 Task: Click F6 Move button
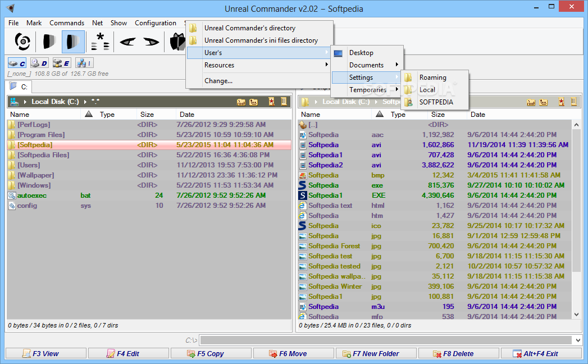pos(293,353)
